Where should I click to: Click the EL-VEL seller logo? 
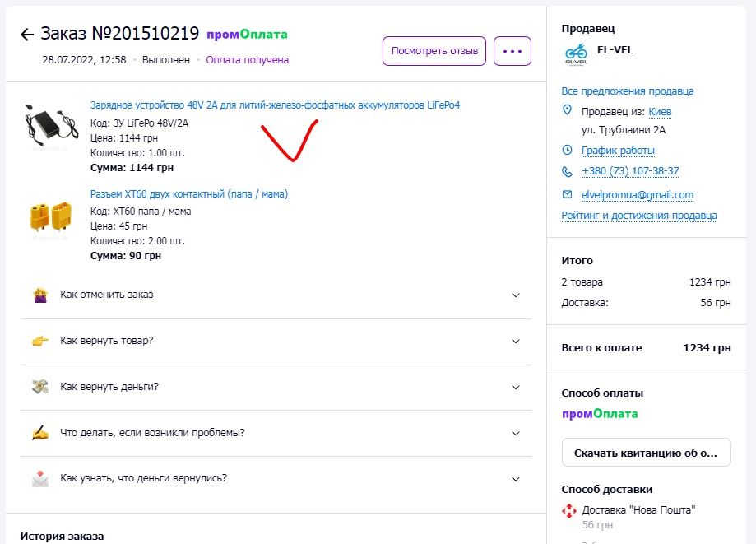pyautogui.click(x=576, y=54)
